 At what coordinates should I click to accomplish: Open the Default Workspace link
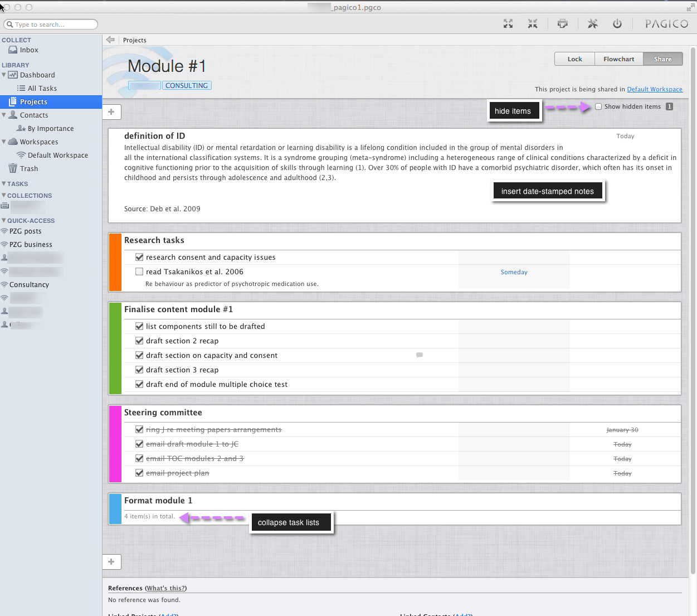[654, 89]
